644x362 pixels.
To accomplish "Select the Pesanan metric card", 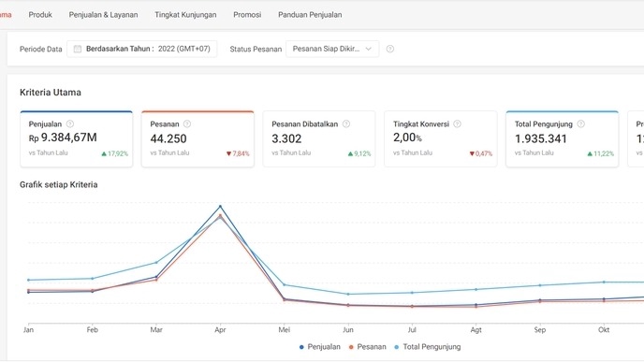I will point(198,138).
